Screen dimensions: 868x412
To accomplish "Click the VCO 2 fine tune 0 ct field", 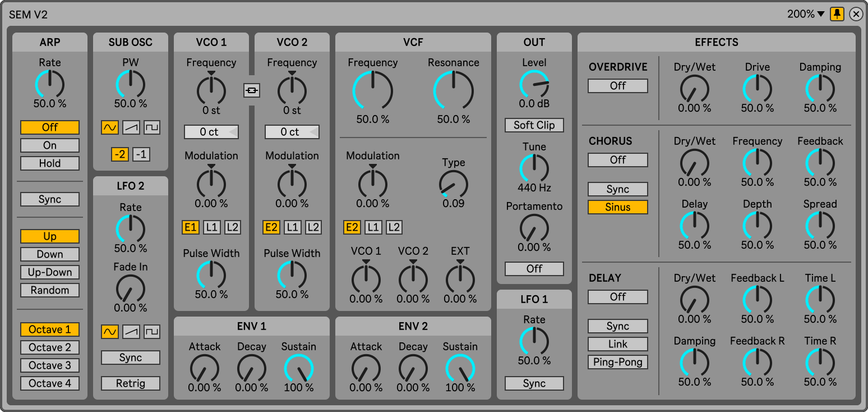I will click(292, 132).
